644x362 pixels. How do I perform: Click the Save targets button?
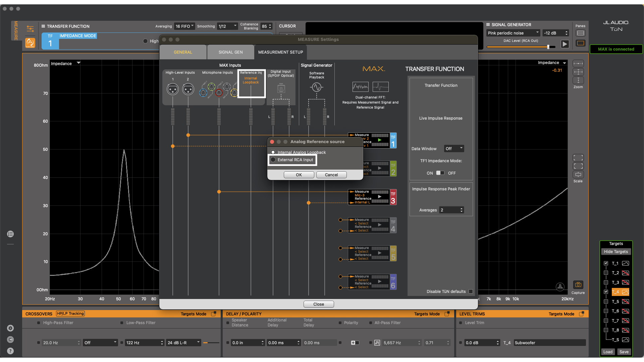[624, 352]
